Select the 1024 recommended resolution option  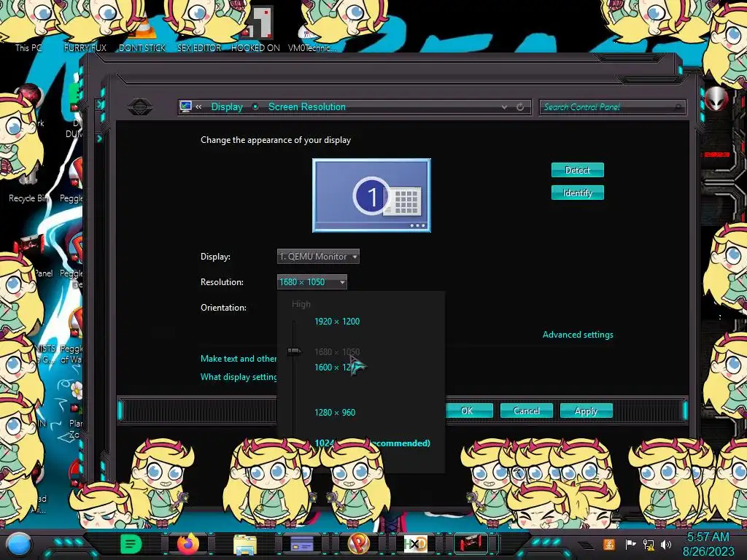(x=372, y=443)
